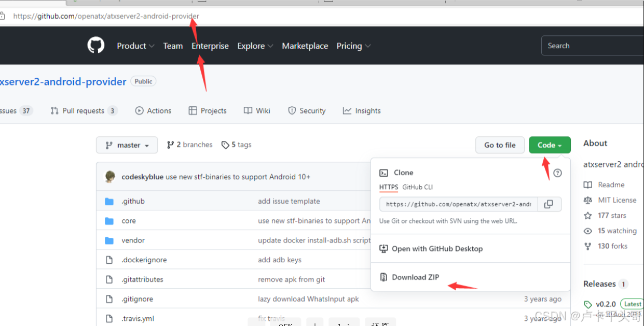View the 5 tags link
644x326 pixels.
point(237,145)
